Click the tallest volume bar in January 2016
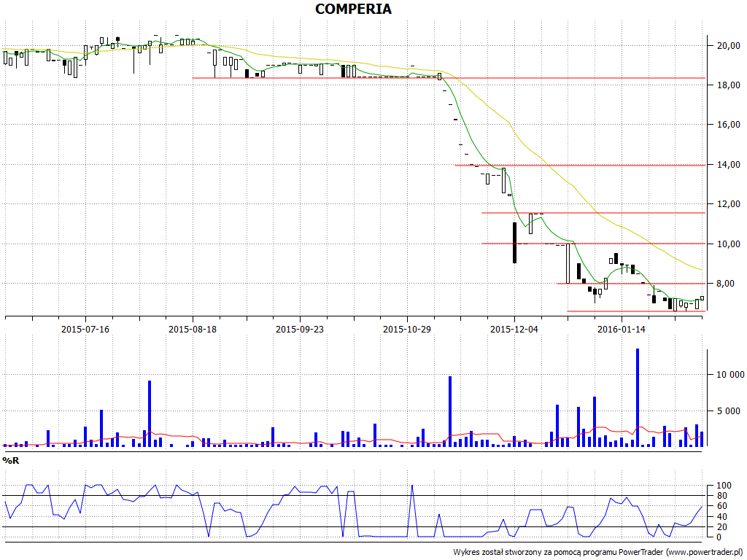 pyautogui.click(x=638, y=397)
